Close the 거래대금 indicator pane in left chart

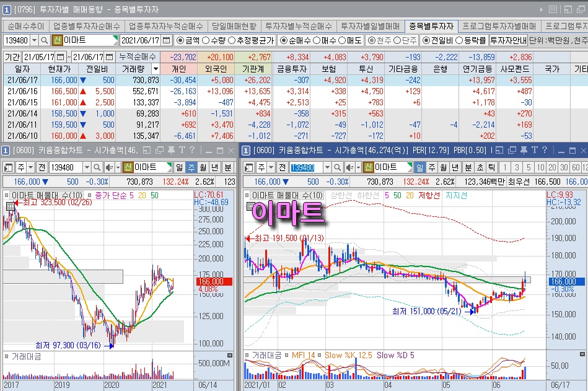[229, 355]
